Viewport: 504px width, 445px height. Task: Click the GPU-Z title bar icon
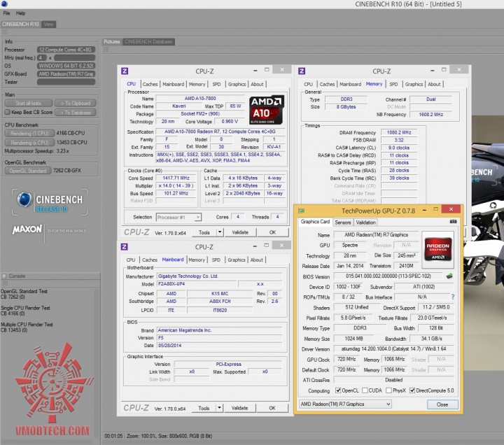point(301,211)
